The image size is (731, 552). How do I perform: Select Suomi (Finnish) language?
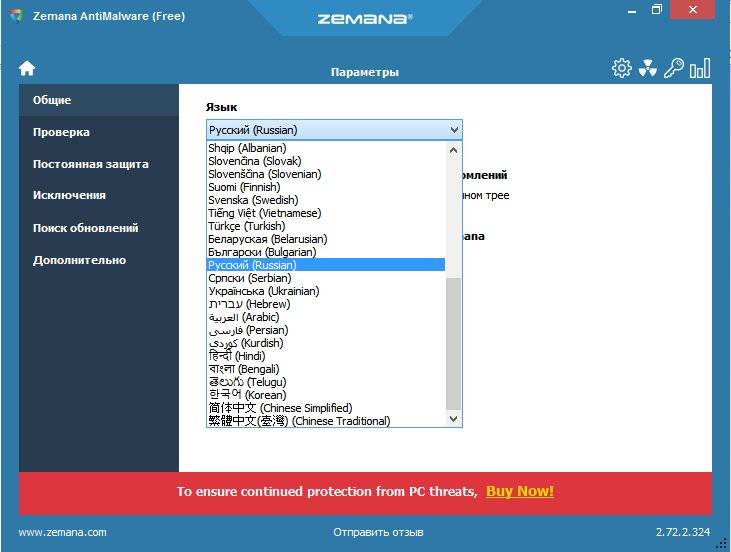(x=326, y=187)
